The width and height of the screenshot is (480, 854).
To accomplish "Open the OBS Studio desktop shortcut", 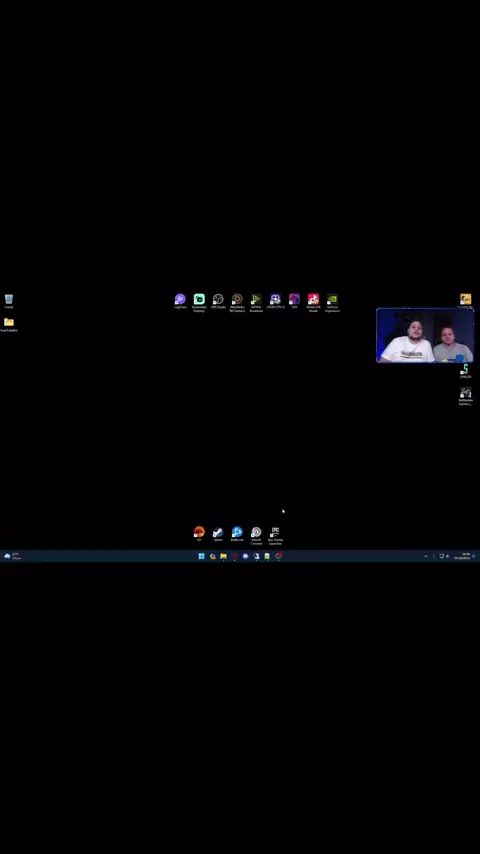I will (218, 302).
